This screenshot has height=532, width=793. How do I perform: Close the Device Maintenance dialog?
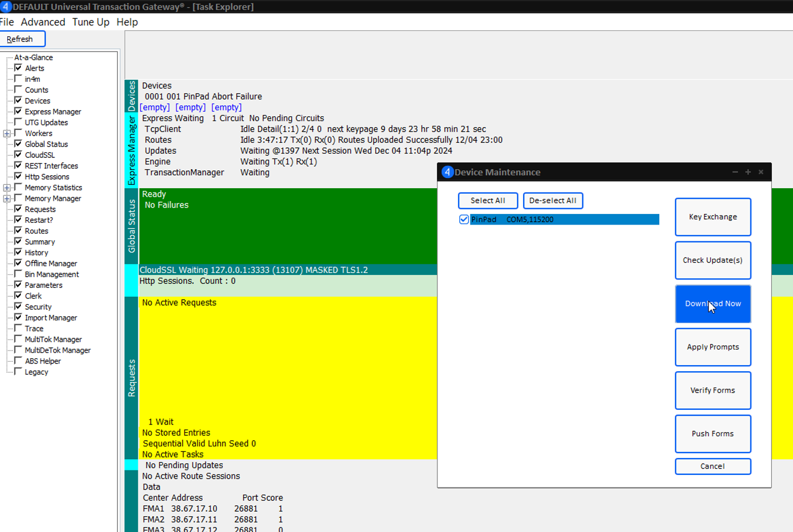point(761,172)
